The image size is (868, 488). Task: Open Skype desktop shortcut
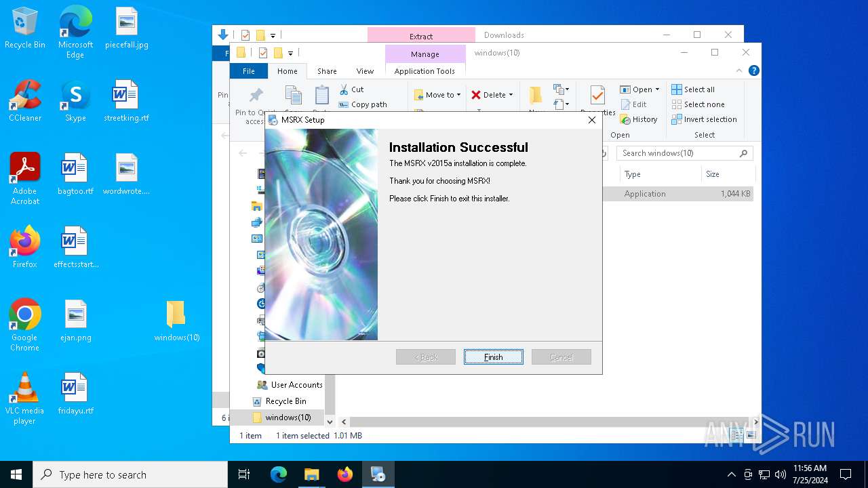point(75,102)
